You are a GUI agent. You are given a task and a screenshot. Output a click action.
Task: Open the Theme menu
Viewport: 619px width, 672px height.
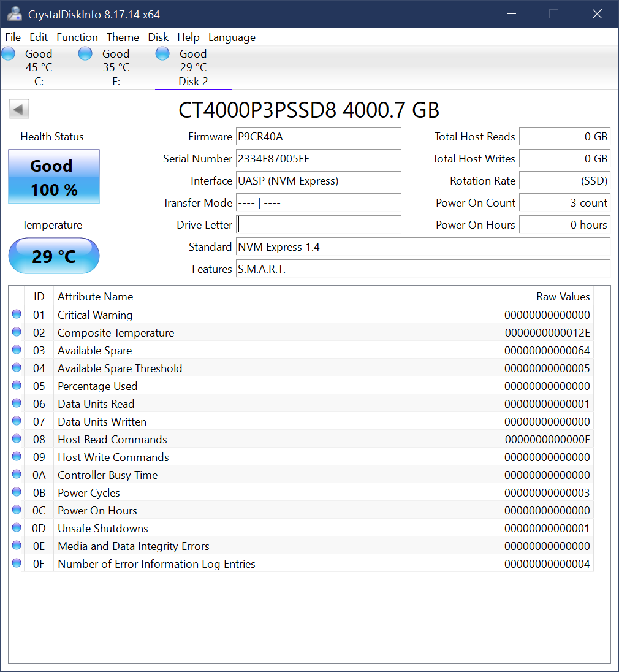point(123,37)
